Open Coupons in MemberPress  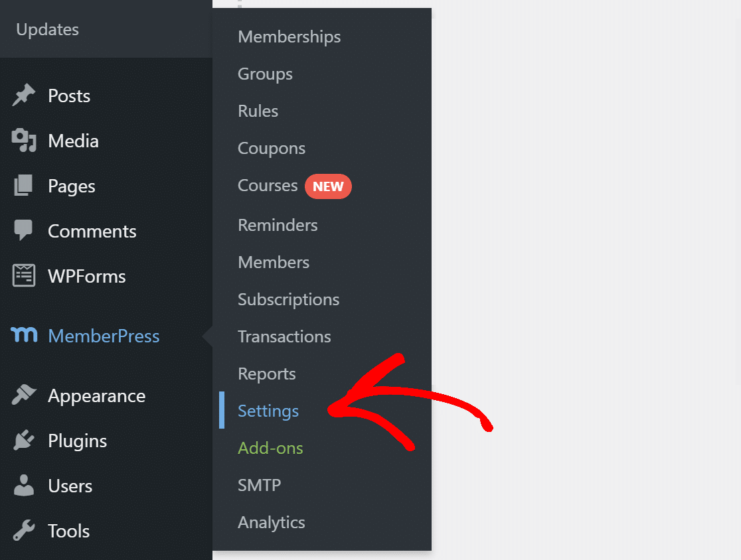point(271,148)
